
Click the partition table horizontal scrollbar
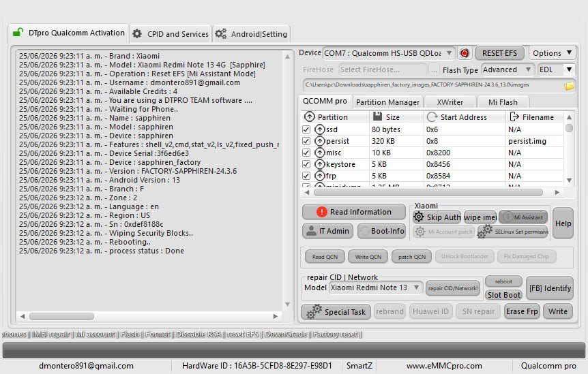coord(428,192)
